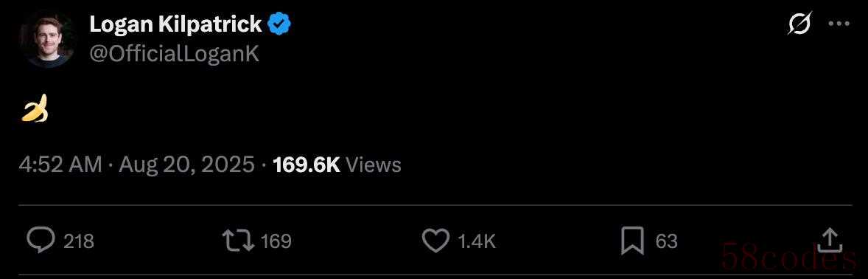868x279 pixels.
Task: Open the @OfficialLoganK handle link
Action: click(174, 54)
